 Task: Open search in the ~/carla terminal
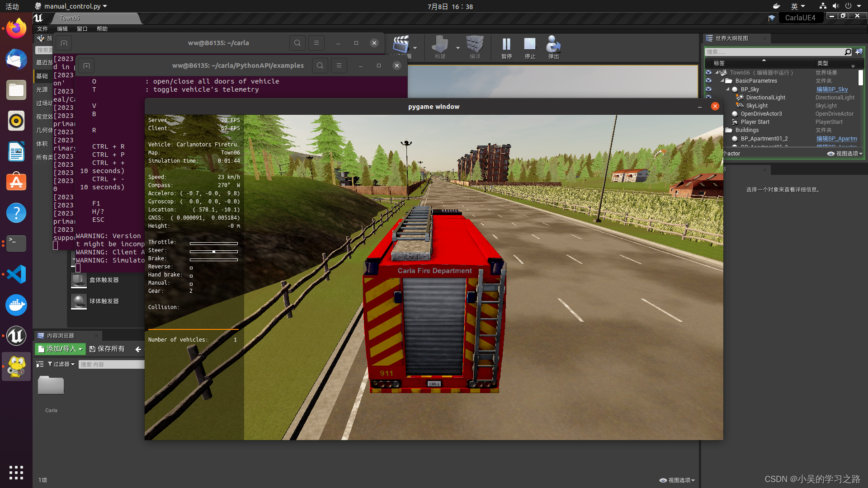297,43
